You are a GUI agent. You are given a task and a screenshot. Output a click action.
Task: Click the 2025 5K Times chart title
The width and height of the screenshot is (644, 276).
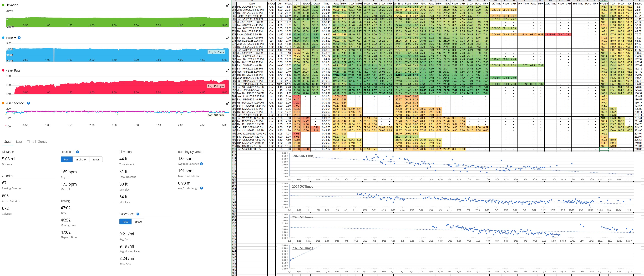302,217
